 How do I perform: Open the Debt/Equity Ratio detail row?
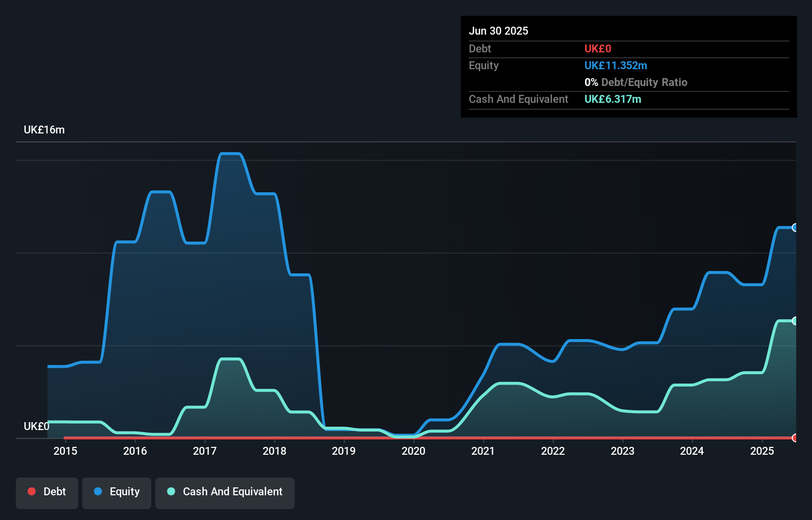[x=636, y=82]
